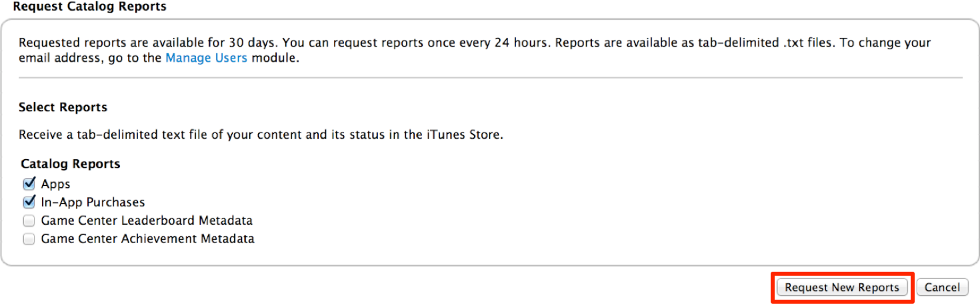Click the sentence starting Receive a tab-delimited
980x305 pixels.
pos(260,135)
